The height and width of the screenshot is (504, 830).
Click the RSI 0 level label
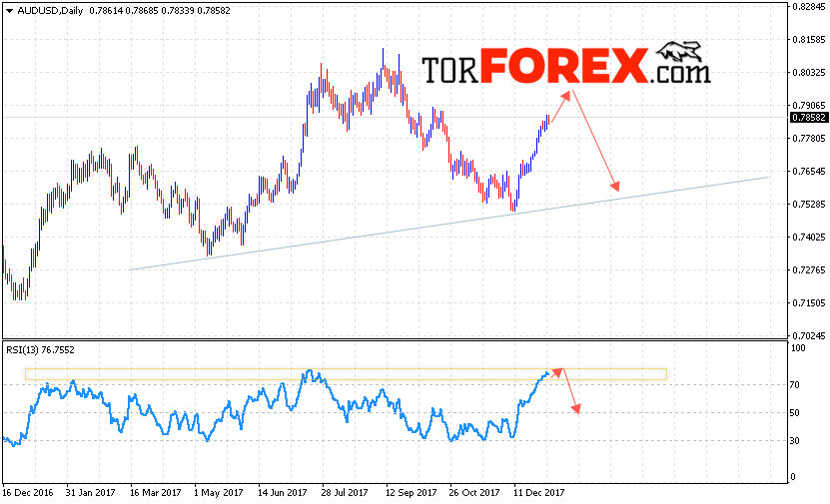click(793, 477)
